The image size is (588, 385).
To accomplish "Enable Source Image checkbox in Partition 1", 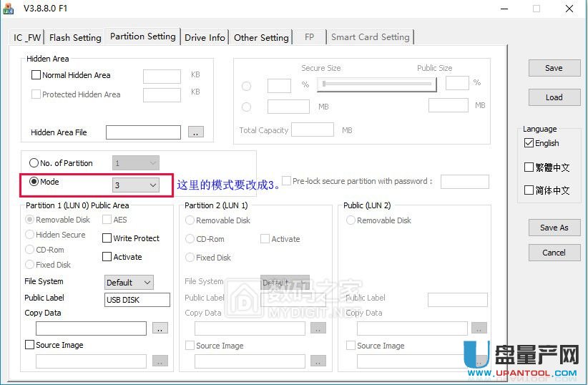I will click(30, 345).
